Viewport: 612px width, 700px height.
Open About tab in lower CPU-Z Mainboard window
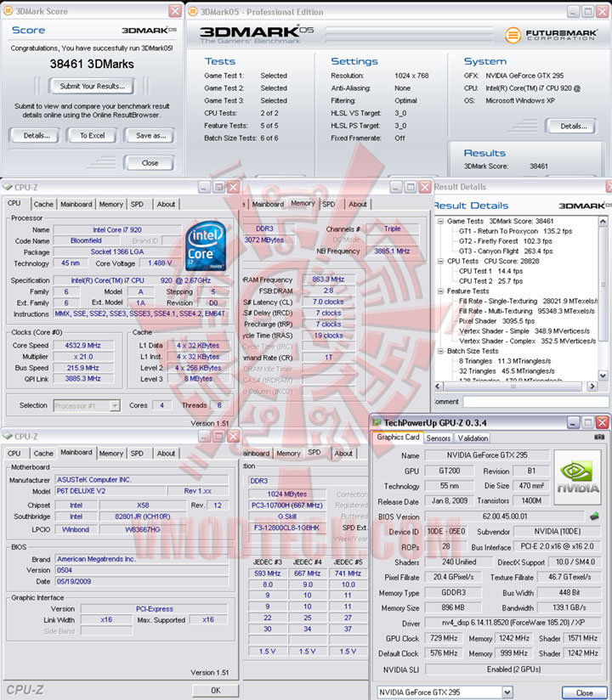166,453
